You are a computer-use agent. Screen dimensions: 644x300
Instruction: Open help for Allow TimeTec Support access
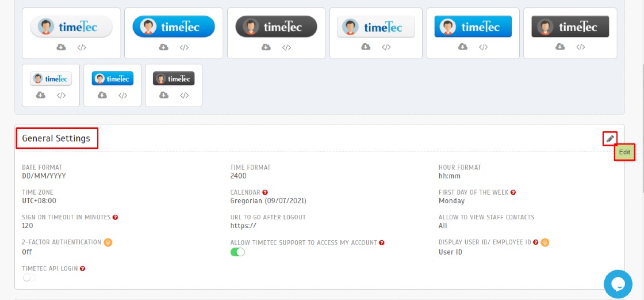tap(382, 243)
